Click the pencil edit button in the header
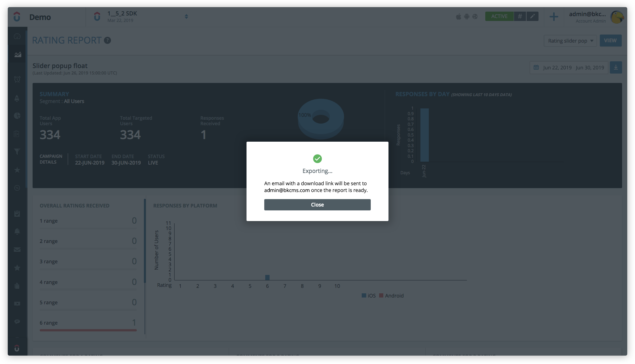 532,16
